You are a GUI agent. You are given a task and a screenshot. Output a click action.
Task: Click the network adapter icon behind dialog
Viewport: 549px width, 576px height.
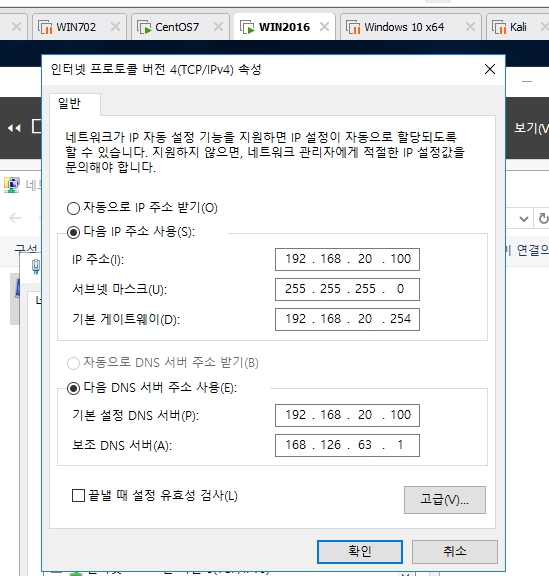tap(36, 266)
